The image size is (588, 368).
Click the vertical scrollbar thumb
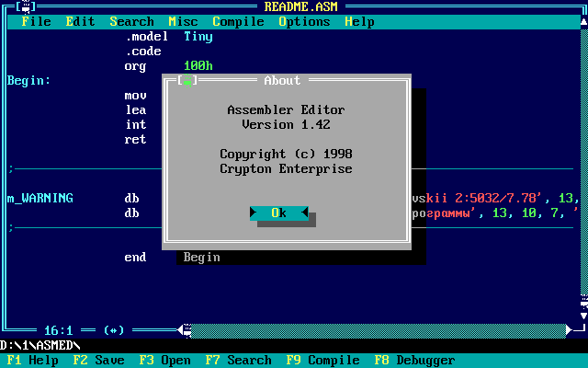[584, 301]
